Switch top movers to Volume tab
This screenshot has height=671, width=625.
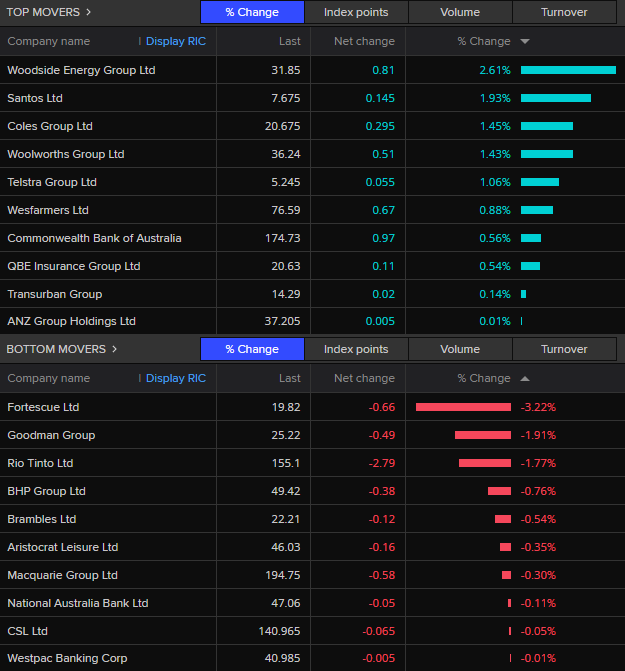pyautogui.click(x=460, y=13)
